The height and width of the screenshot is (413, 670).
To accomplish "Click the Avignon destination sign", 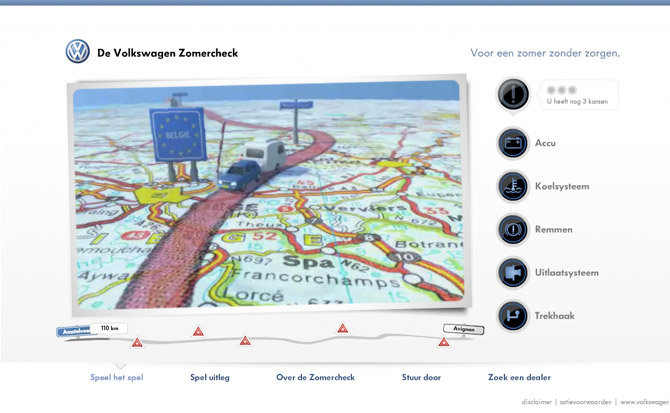I will [x=464, y=329].
